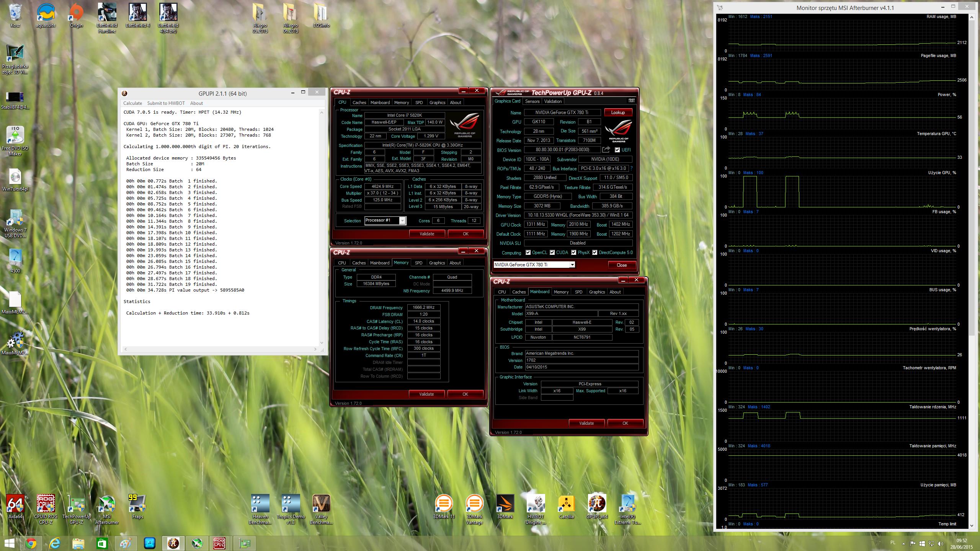
Task: Open the CPUID ROG CPU-Z desktop shortcut
Action: point(46,509)
